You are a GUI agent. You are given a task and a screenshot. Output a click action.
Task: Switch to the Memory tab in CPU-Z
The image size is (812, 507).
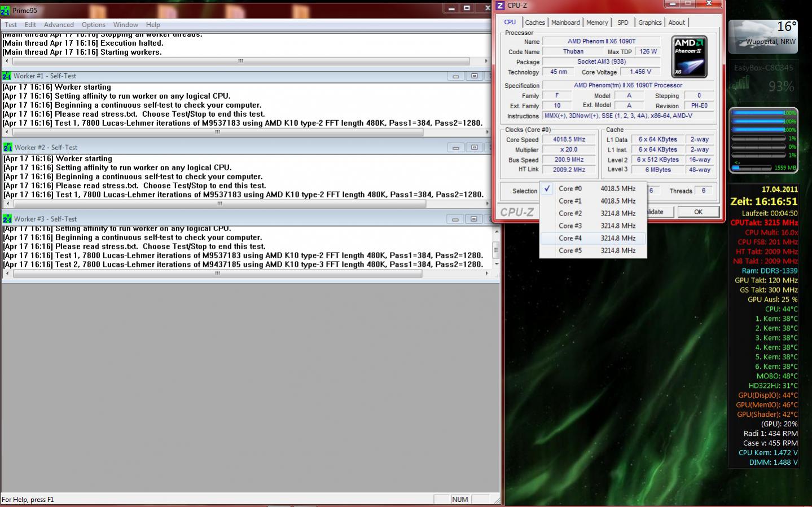(x=597, y=23)
